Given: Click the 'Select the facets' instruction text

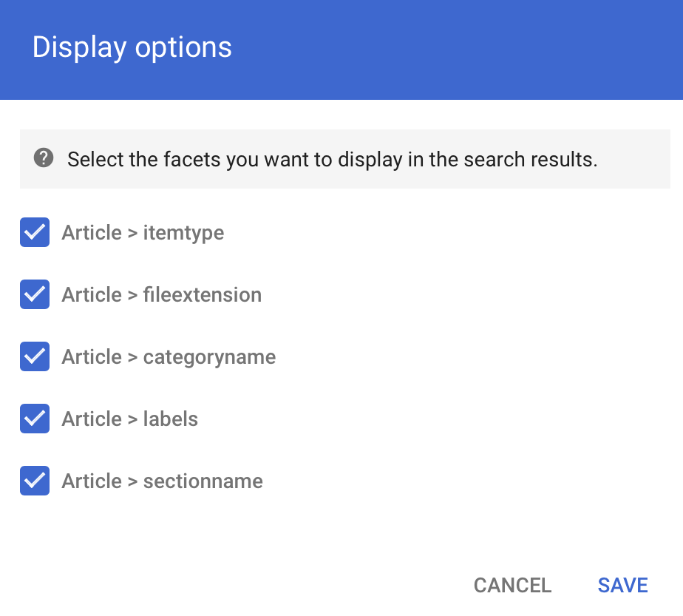Looking at the screenshot, I should pyautogui.click(x=332, y=159).
